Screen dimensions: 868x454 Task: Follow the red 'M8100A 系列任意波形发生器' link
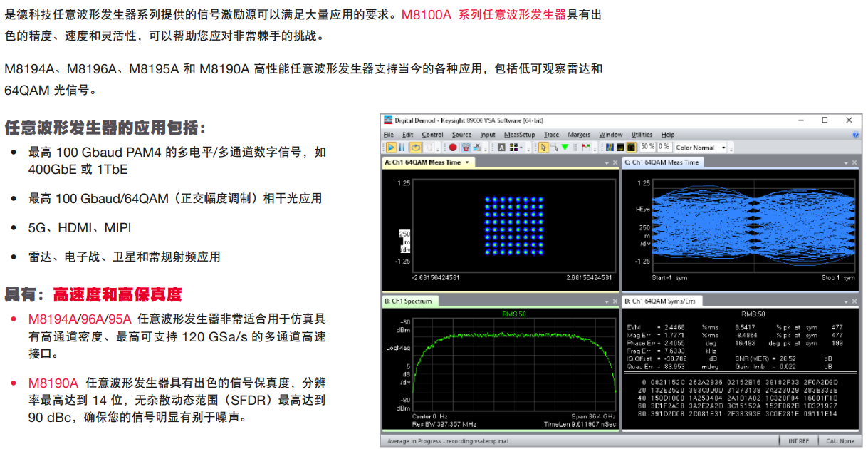coord(483,15)
